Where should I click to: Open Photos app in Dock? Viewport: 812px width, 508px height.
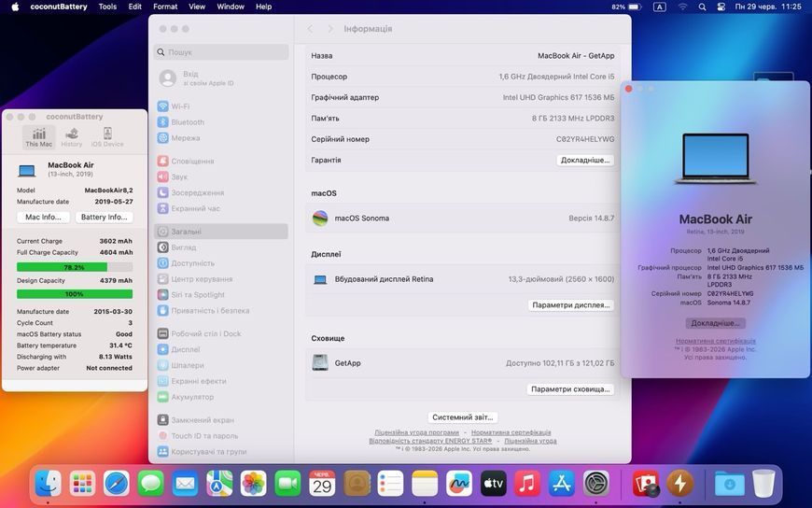point(253,484)
